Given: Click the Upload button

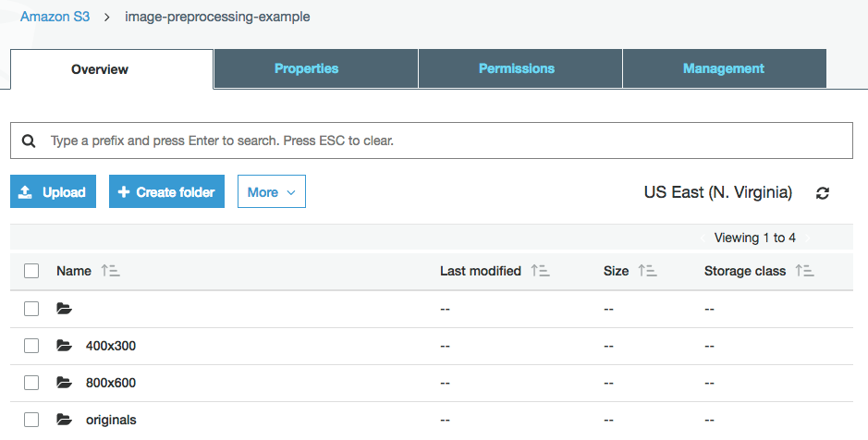Looking at the screenshot, I should 53,192.
